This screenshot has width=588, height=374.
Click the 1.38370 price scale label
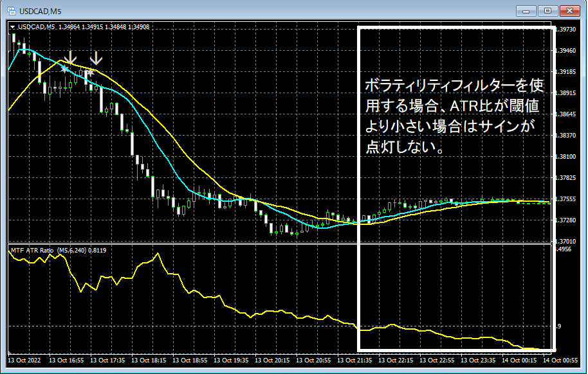(567, 136)
